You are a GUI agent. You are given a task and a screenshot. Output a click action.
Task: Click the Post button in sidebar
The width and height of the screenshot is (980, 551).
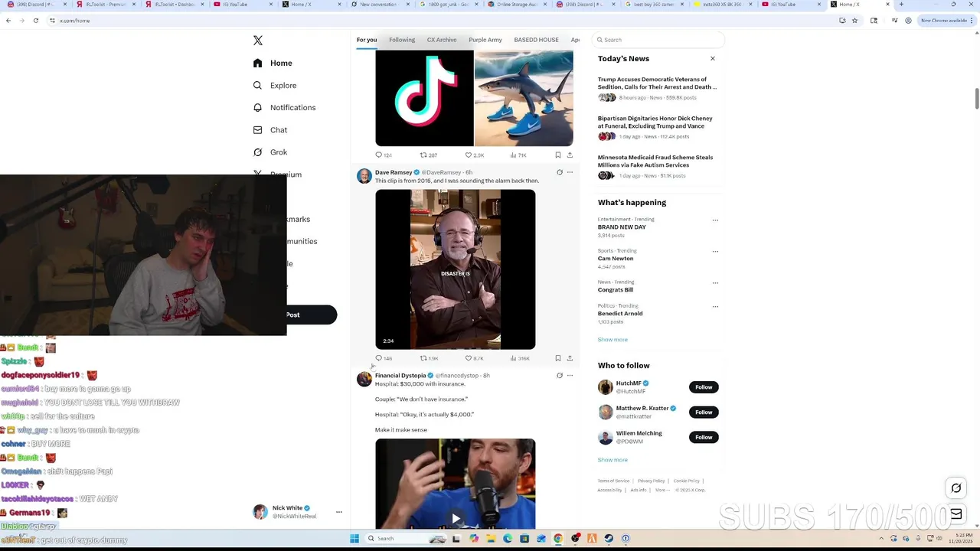(311, 315)
